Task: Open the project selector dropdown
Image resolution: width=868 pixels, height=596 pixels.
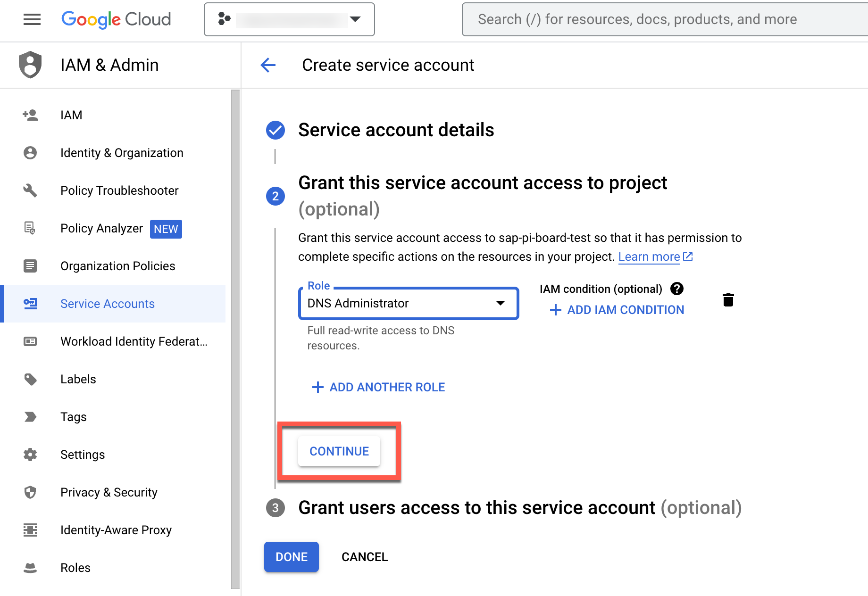Action: pyautogui.click(x=289, y=19)
